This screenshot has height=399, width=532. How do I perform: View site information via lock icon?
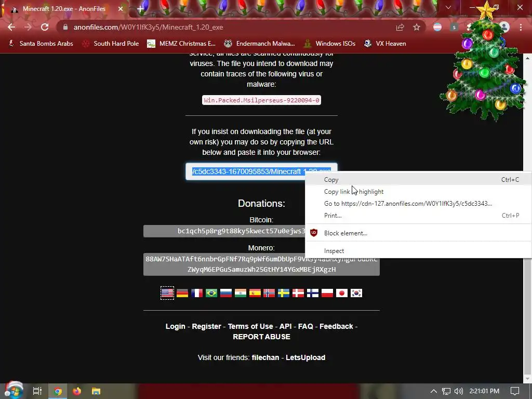(x=65, y=27)
